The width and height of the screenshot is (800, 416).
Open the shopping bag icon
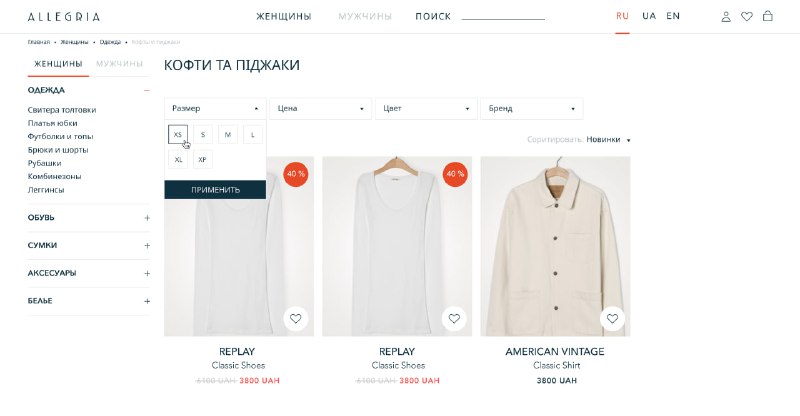coord(767,16)
